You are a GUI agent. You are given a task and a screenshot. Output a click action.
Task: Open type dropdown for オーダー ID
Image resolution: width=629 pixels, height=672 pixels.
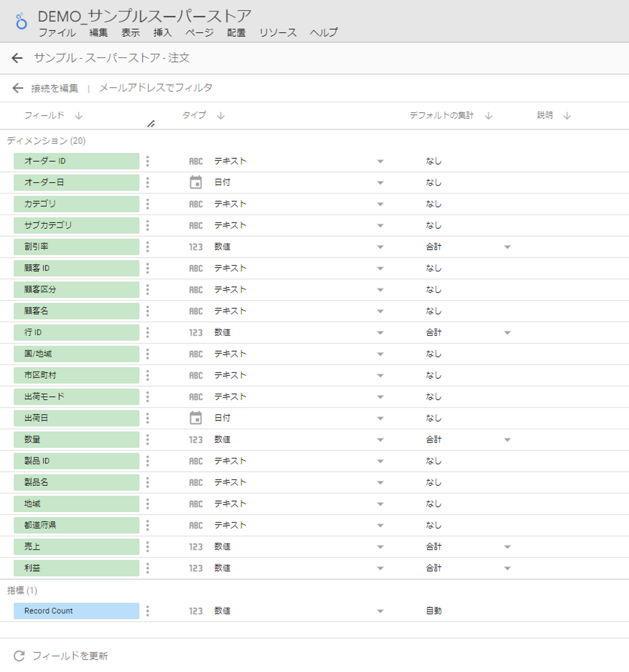coord(380,161)
